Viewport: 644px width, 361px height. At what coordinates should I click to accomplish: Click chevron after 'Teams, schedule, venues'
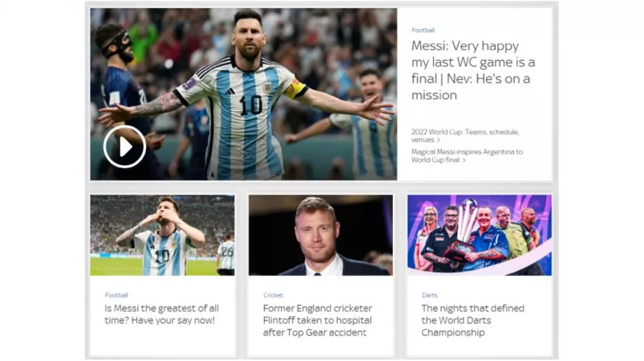[x=439, y=140]
